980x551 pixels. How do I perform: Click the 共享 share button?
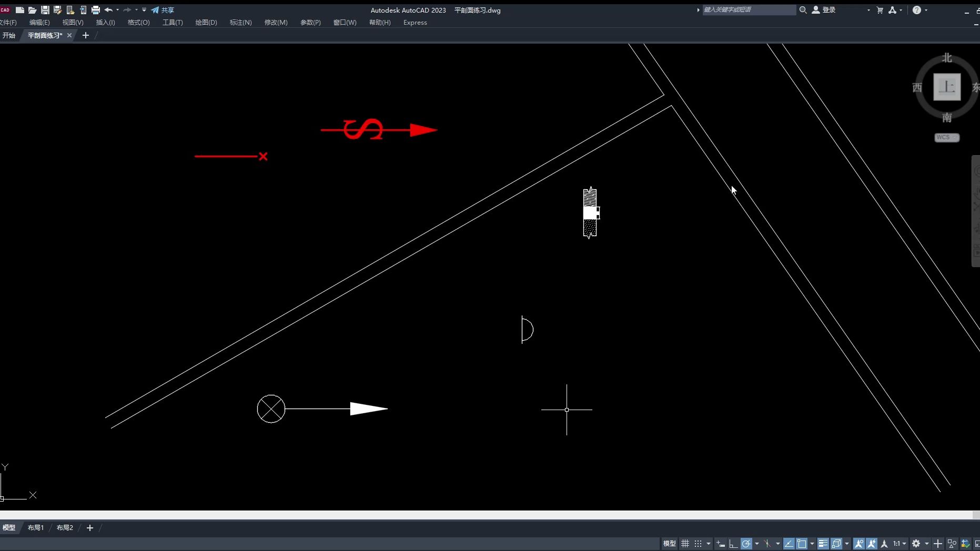pos(163,10)
